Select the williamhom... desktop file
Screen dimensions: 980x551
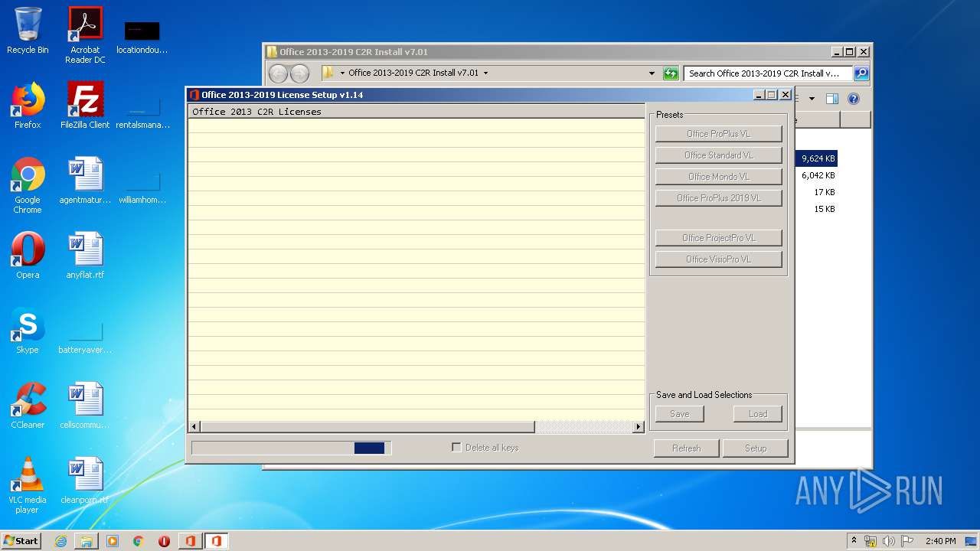pos(142,187)
